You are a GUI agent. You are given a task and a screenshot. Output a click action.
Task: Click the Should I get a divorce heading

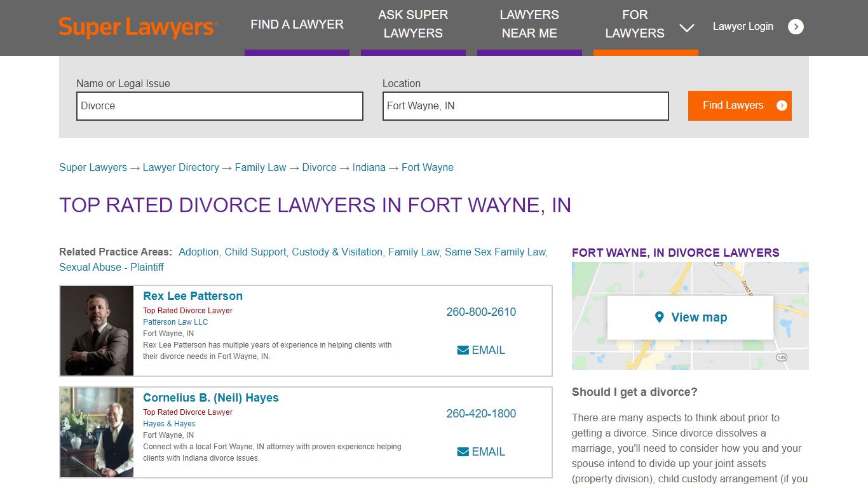pos(635,392)
